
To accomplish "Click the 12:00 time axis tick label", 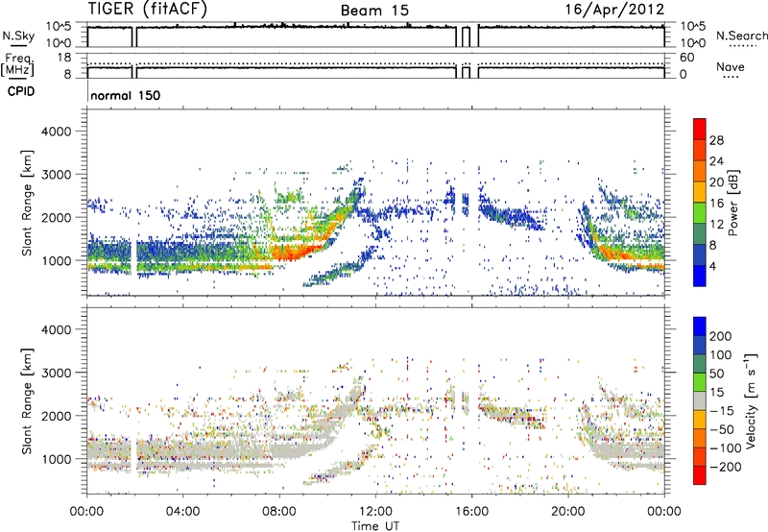I will (375, 512).
